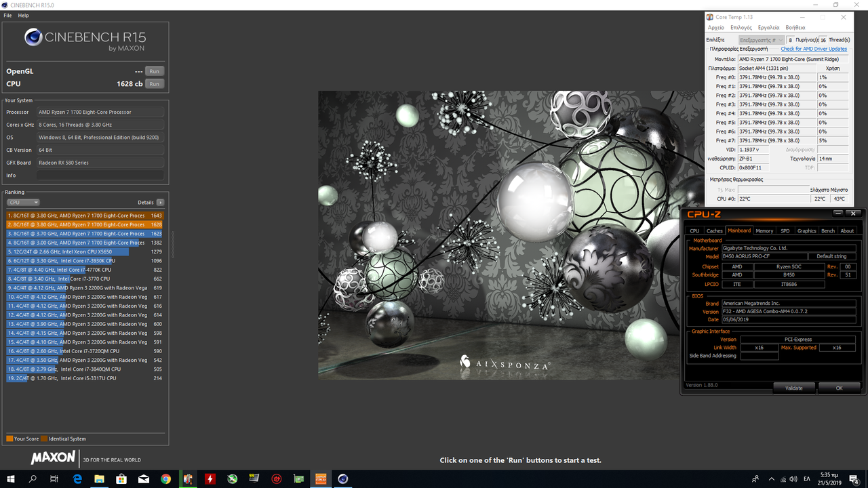Switch to CPU-Z in the taskbar
Image resolution: width=868 pixels, height=488 pixels.
click(x=321, y=479)
